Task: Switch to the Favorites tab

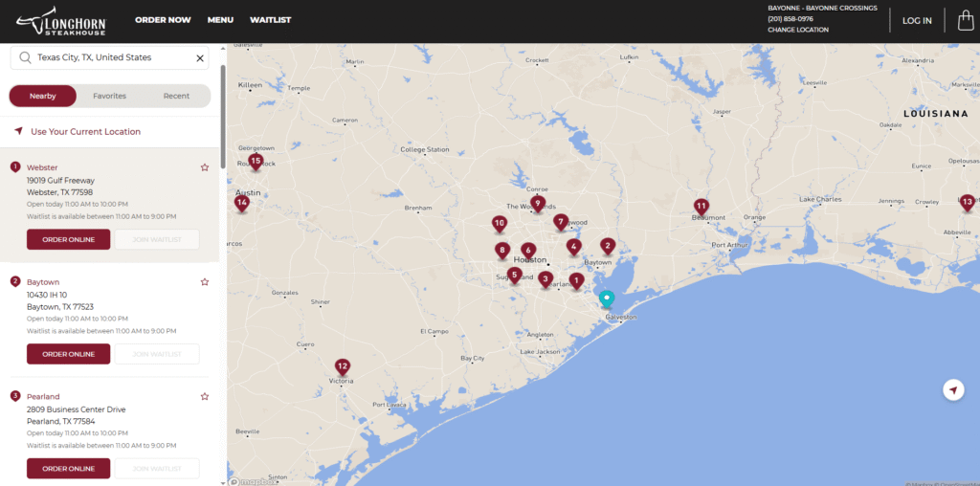Action: pos(109,97)
